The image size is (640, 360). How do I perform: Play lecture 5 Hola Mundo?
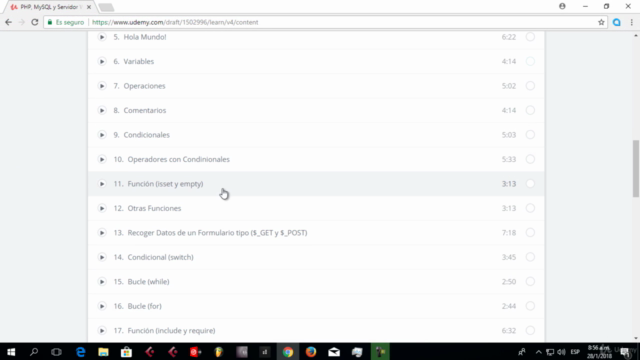[x=102, y=37]
